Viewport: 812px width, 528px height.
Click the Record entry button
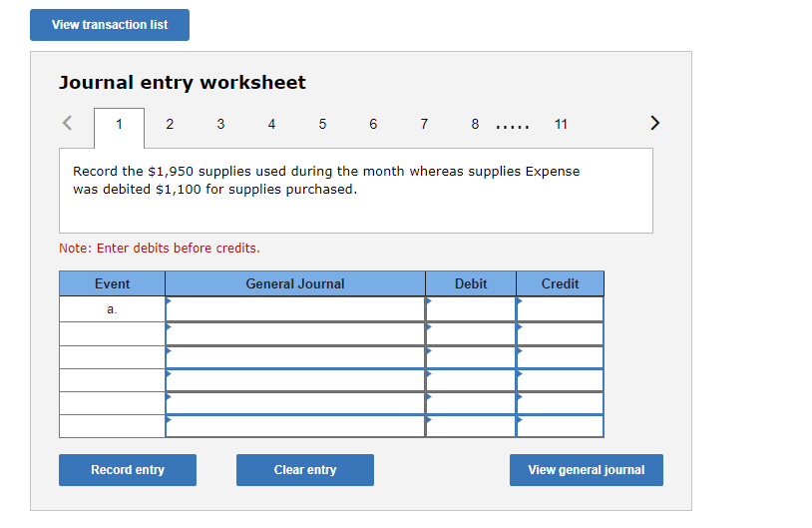pyautogui.click(x=128, y=470)
